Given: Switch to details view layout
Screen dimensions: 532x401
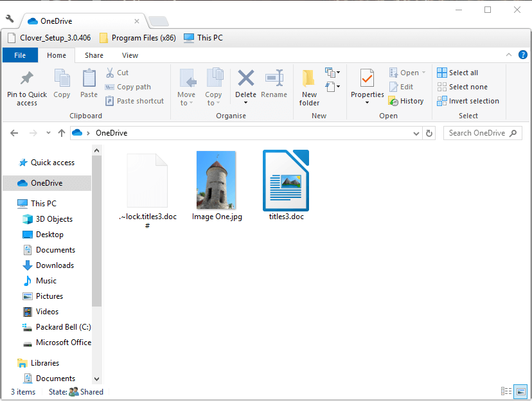Looking at the screenshot, I should click(506, 391).
